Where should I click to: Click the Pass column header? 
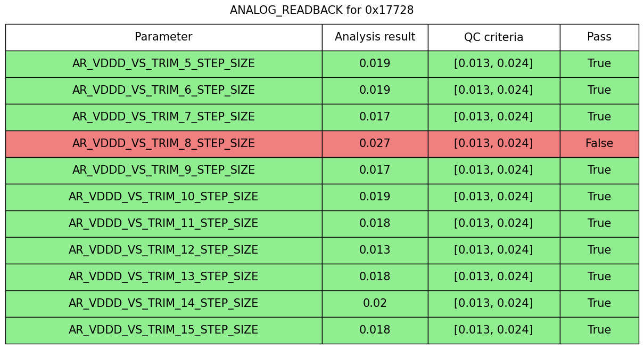[x=599, y=37]
